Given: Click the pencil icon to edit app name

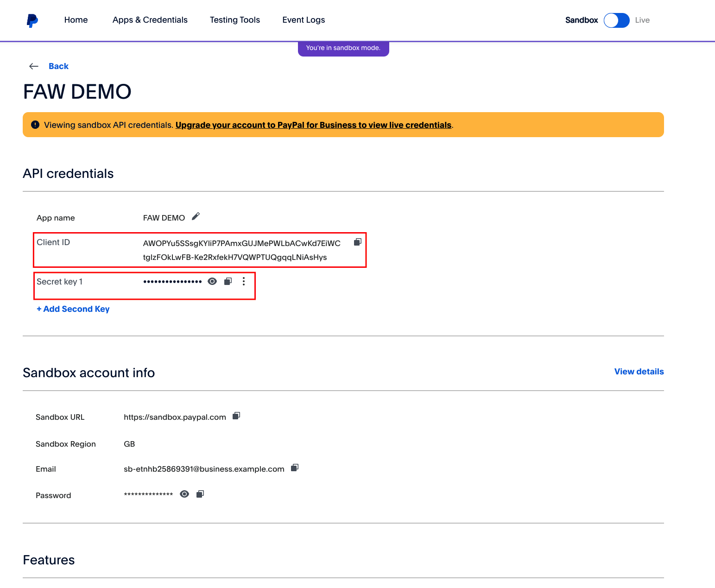Looking at the screenshot, I should pyautogui.click(x=196, y=216).
